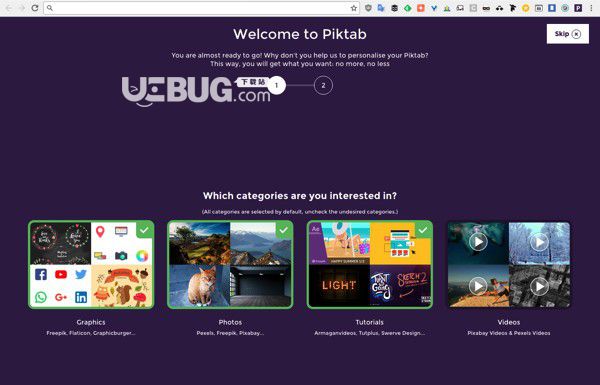600x385 pixels.
Task: Click 'Freepik, Flaticon, Graphicburger...' text
Action: 91,333
